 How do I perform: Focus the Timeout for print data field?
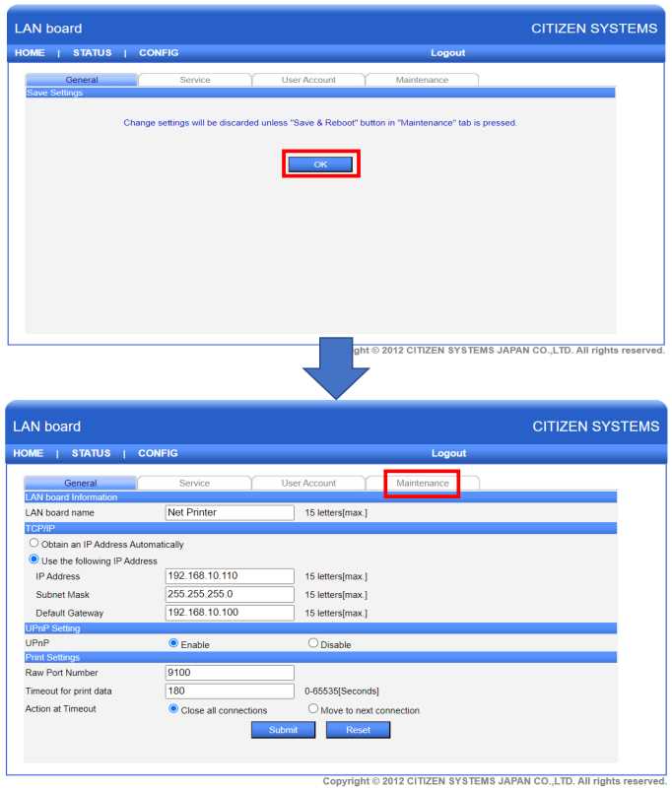(230, 690)
